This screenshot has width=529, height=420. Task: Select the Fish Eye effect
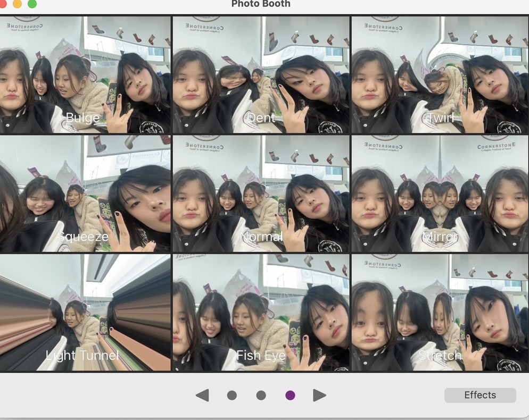pyautogui.click(x=261, y=313)
